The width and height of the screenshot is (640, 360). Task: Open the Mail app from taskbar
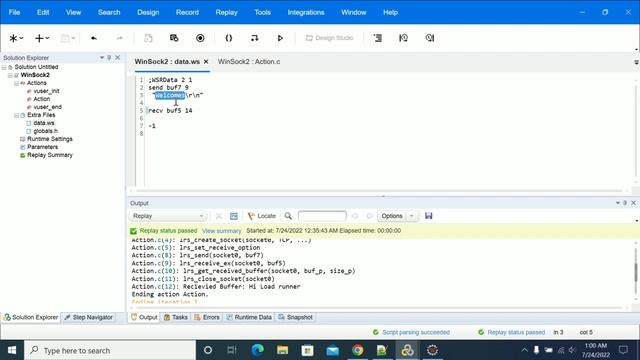tap(333, 350)
